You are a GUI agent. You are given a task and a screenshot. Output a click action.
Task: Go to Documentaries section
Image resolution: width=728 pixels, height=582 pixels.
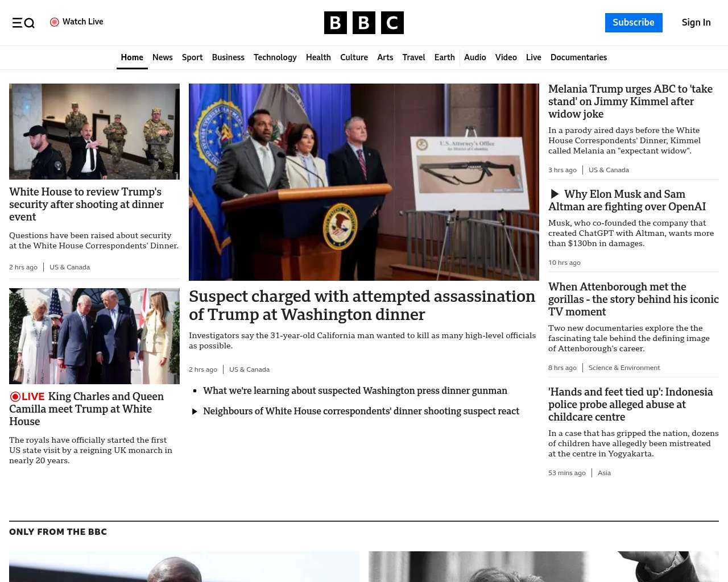pos(578,57)
